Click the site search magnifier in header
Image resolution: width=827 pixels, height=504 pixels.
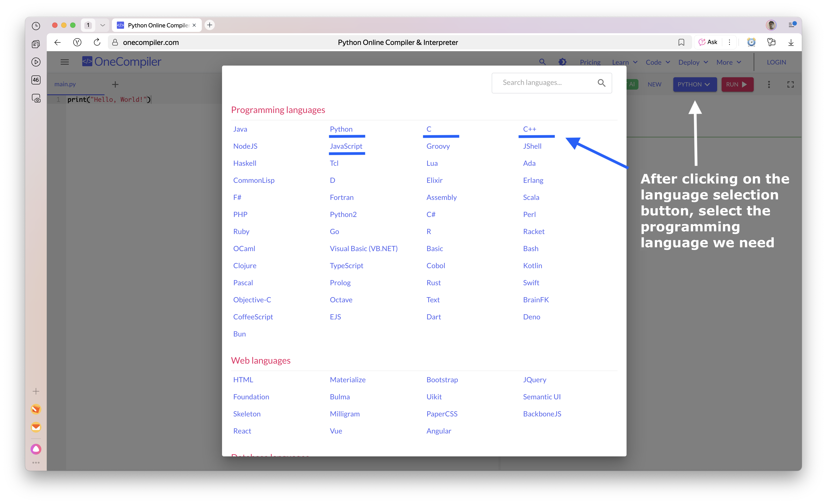click(x=542, y=62)
